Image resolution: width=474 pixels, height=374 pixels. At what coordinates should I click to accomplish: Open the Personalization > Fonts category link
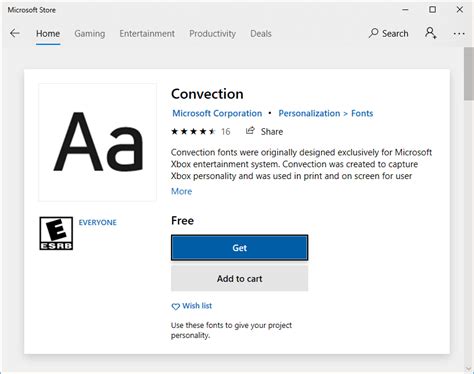click(326, 113)
